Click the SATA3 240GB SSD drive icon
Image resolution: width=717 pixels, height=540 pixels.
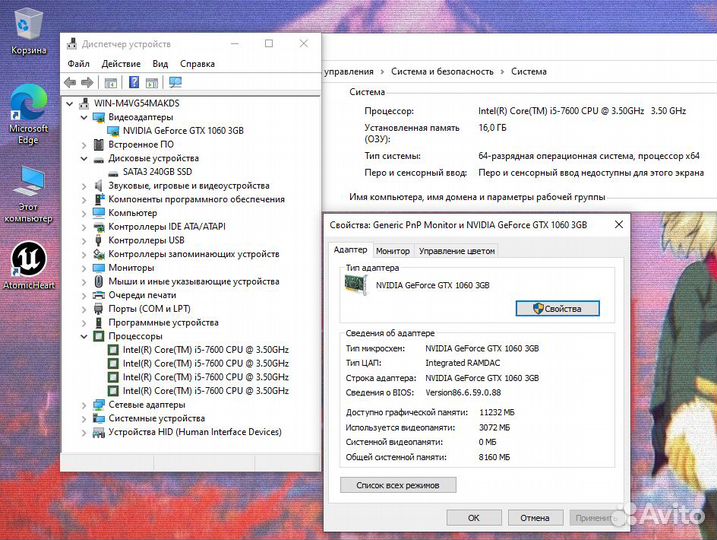pyautogui.click(x=113, y=172)
